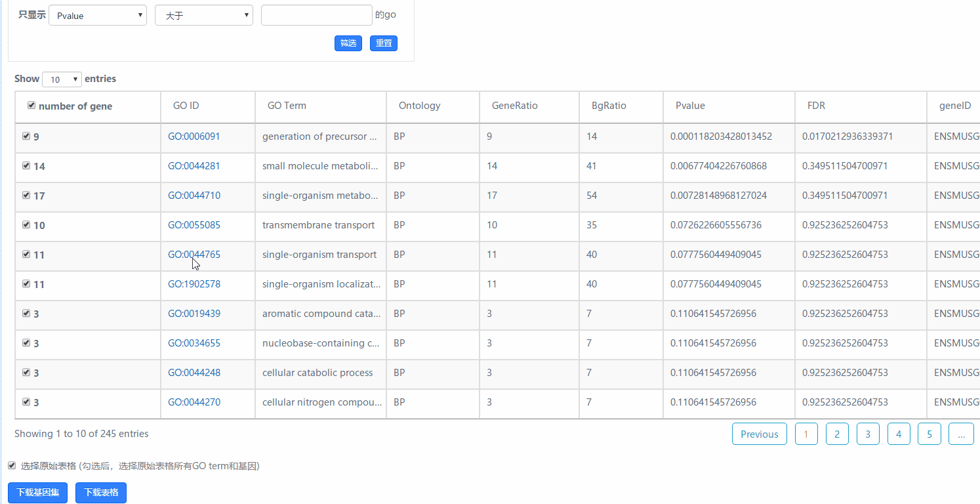
Task: Sort by the GO ID column header
Action: [x=208, y=106]
